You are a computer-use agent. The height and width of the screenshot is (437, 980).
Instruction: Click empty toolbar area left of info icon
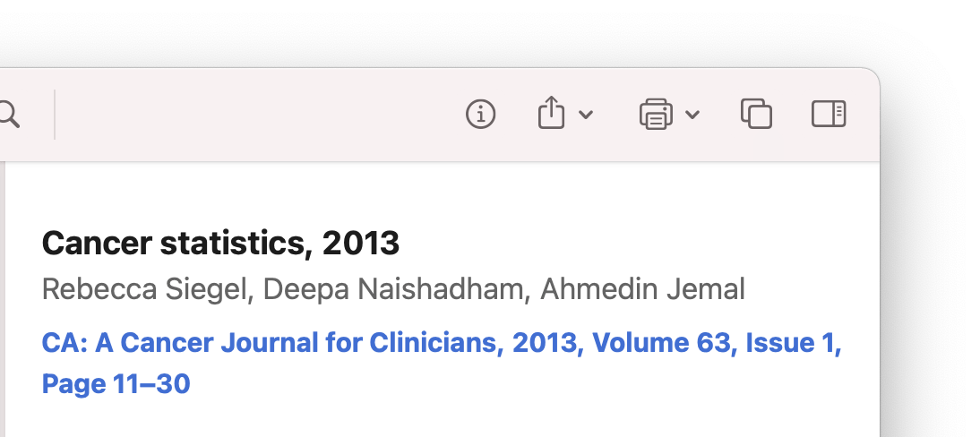[260, 115]
